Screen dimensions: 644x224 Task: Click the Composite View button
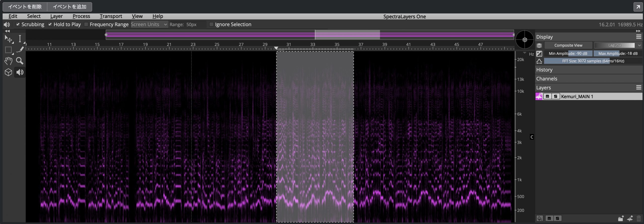point(568,45)
